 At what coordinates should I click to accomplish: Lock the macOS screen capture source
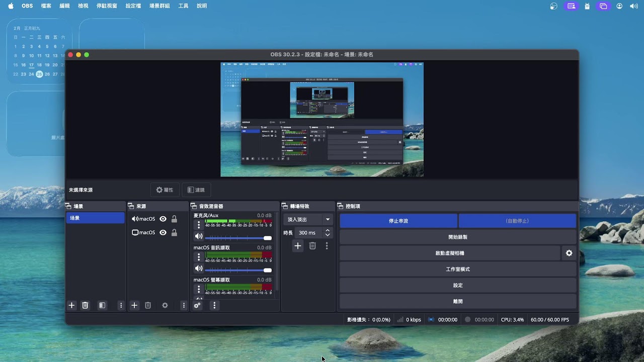(x=174, y=232)
